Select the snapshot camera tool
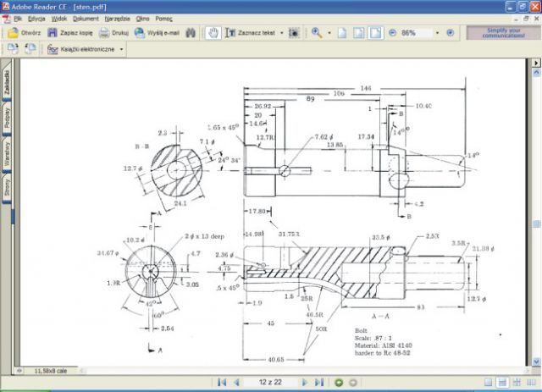The image size is (542, 392). click(294, 33)
